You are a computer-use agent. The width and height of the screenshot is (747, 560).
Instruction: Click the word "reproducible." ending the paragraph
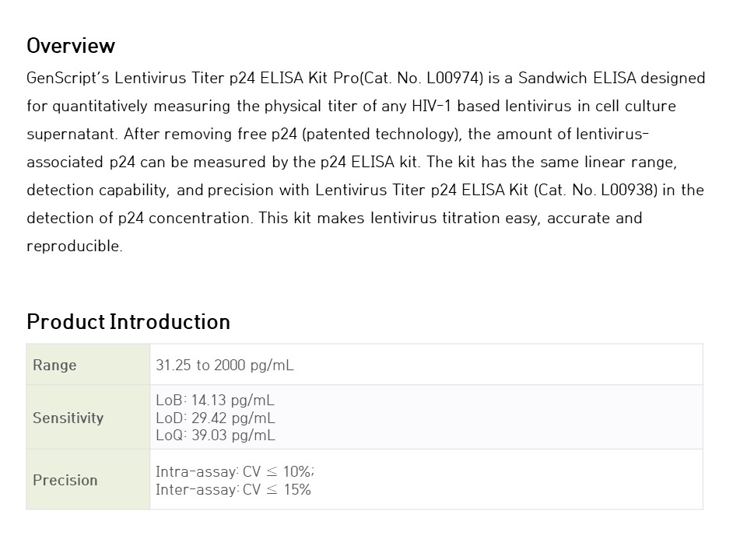[75, 246]
